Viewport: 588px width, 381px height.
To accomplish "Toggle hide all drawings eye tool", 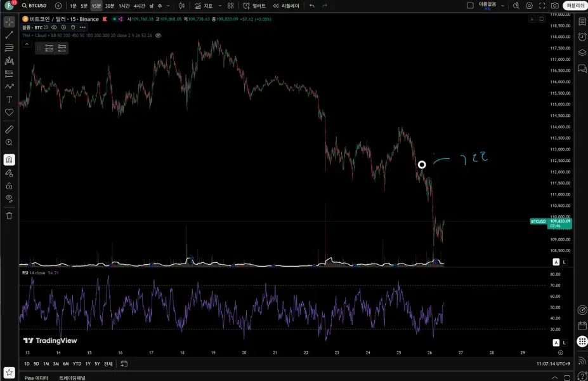I will [x=9, y=198].
